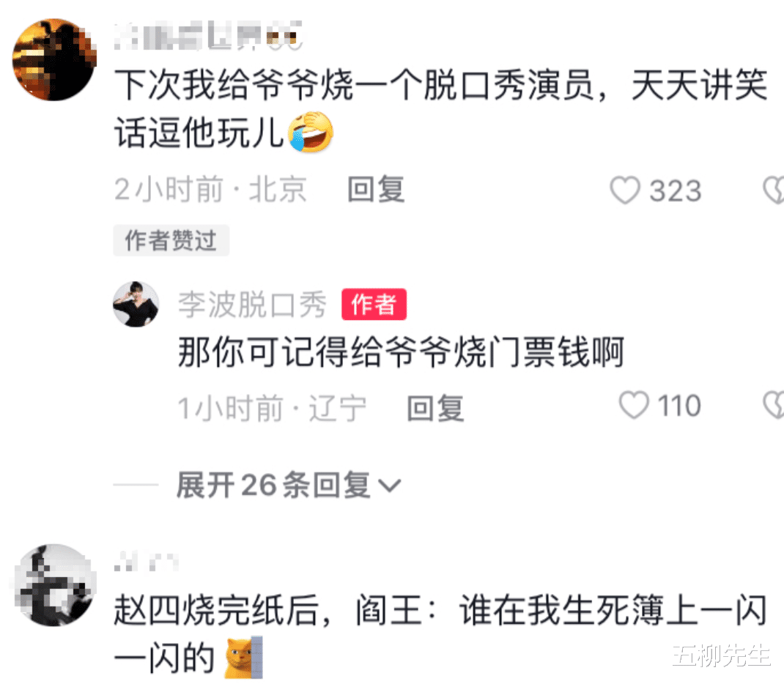Open 李波脱口秀 author avatar
This screenshot has width=784, height=684.
click(x=136, y=304)
